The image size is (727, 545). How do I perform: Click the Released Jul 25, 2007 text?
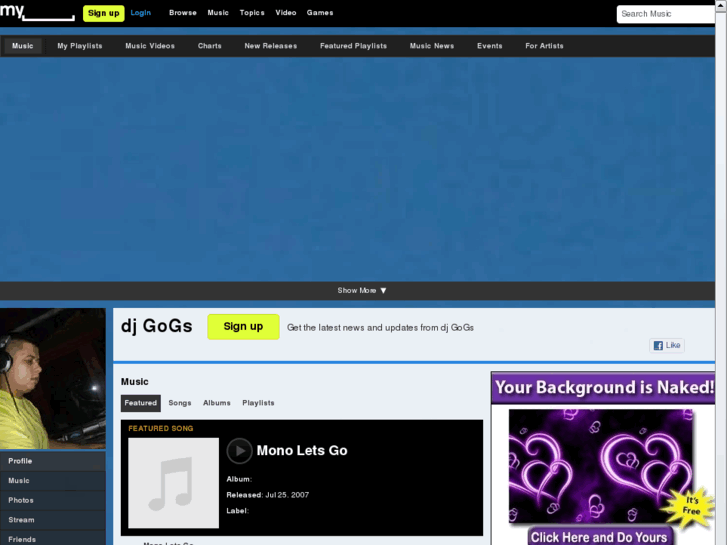268,495
